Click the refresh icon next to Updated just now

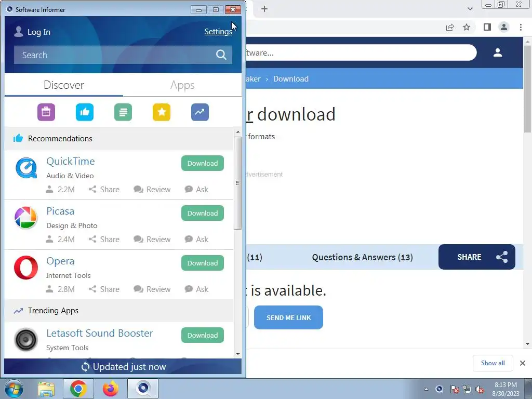[x=85, y=367]
